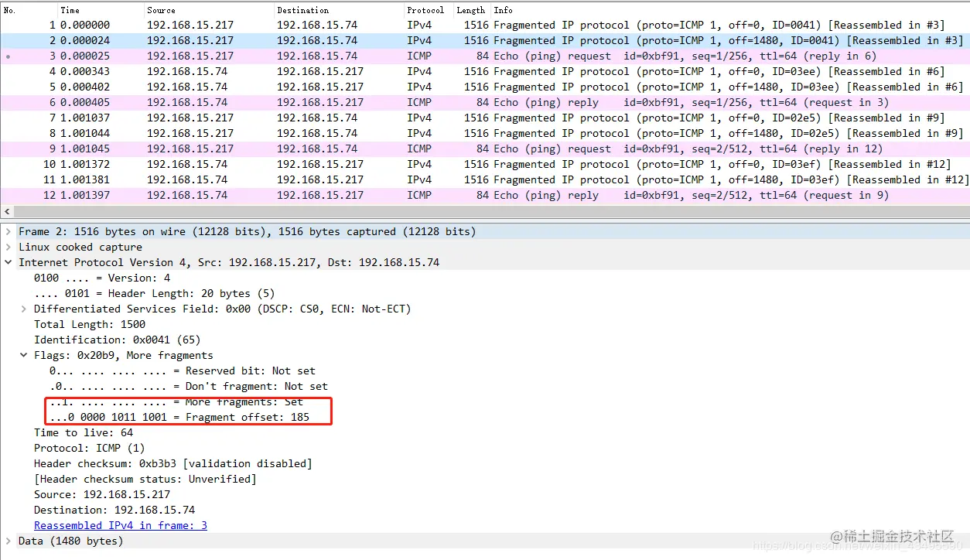
Task: Sort packets by Length column header
Action: (x=472, y=10)
